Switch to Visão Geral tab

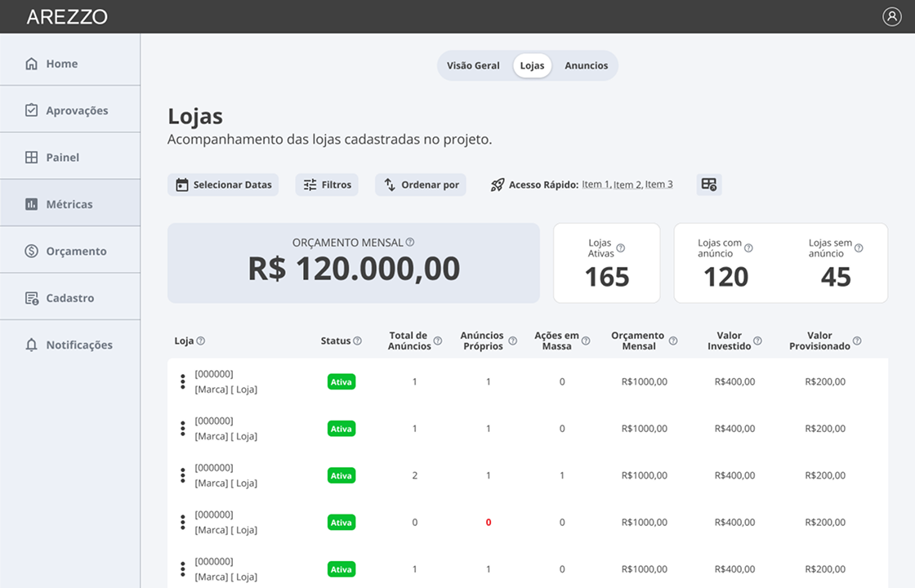[473, 65]
